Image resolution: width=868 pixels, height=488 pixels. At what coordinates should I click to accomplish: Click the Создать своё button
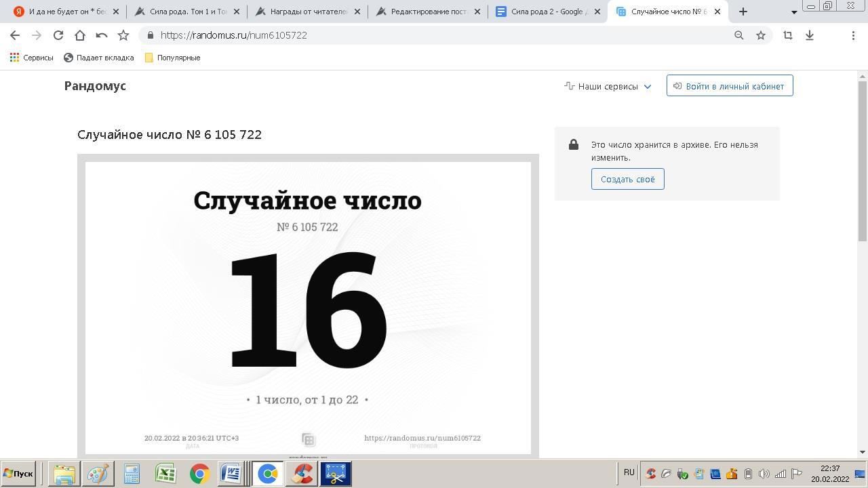tap(627, 179)
